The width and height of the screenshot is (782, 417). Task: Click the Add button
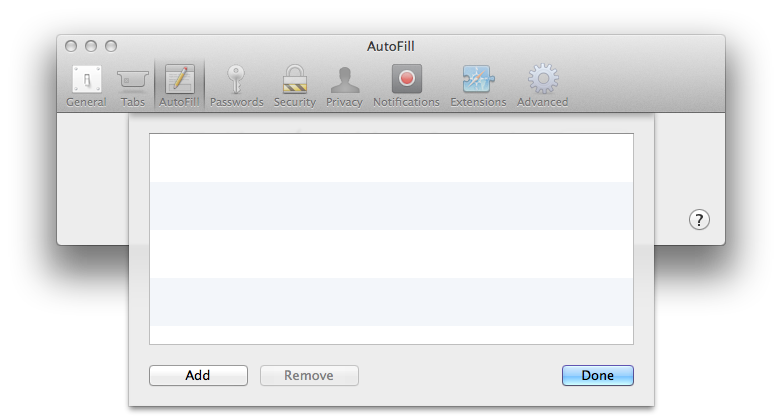click(x=198, y=375)
